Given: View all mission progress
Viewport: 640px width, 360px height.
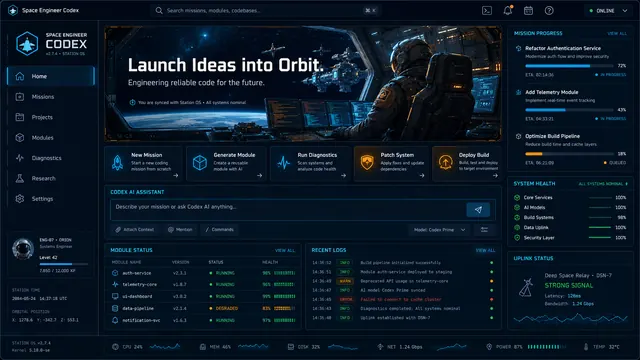Looking at the screenshot, I should (617, 33).
